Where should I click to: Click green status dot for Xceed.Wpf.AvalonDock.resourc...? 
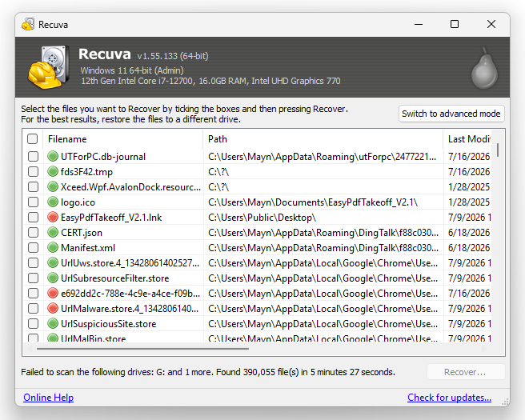click(53, 186)
